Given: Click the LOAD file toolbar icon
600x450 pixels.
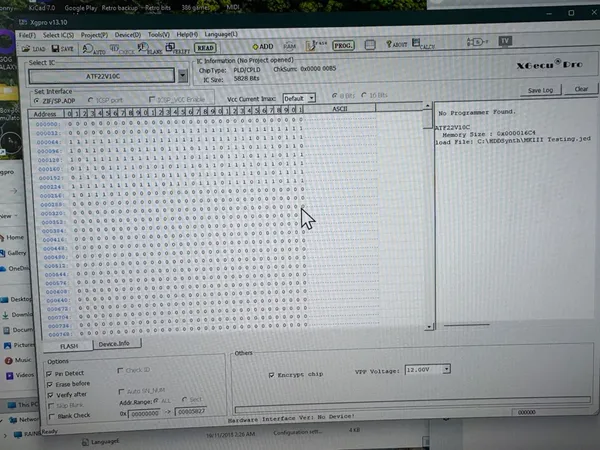Looking at the screenshot, I should (34, 49).
